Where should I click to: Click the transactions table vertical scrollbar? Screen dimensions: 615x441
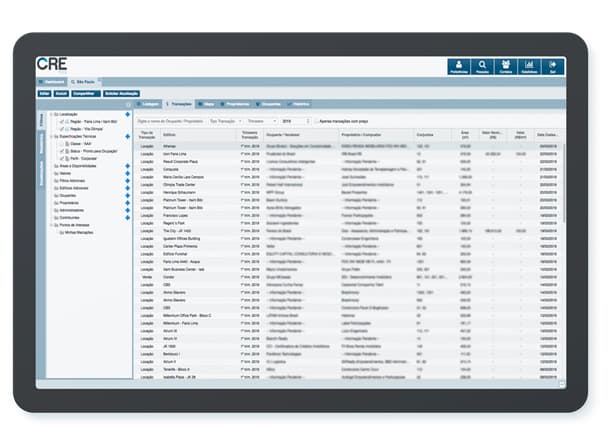pyautogui.click(x=564, y=182)
